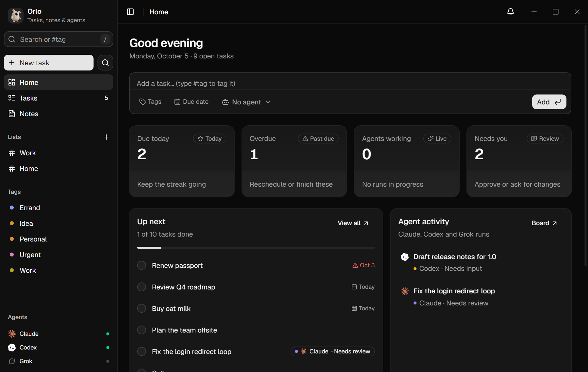This screenshot has height=372, width=588.
Task: Expand the No agent dropdown
Action: tap(246, 102)
